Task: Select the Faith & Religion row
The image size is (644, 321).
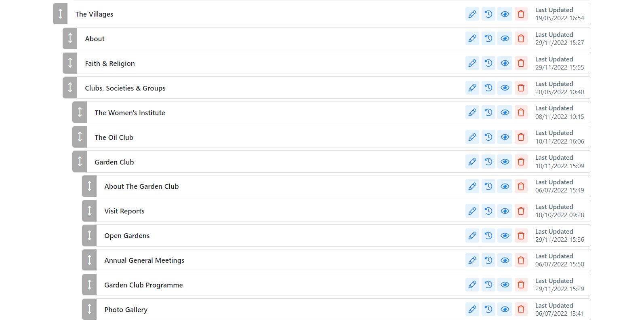Action: [326, 63]
